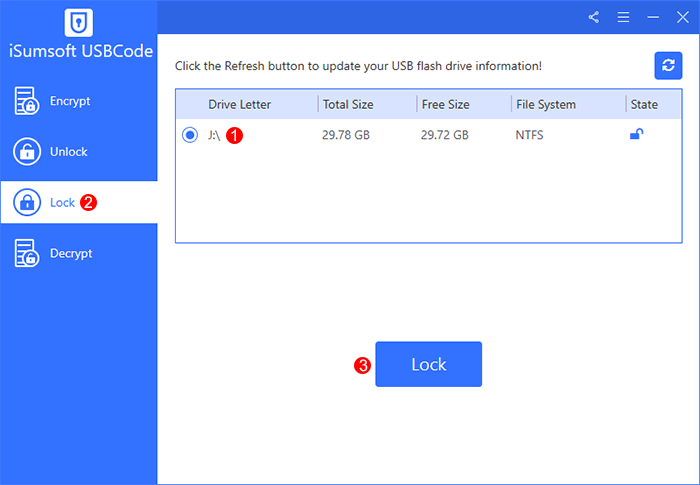Open the hamburger menu in title bar

(x=623, y=17)
